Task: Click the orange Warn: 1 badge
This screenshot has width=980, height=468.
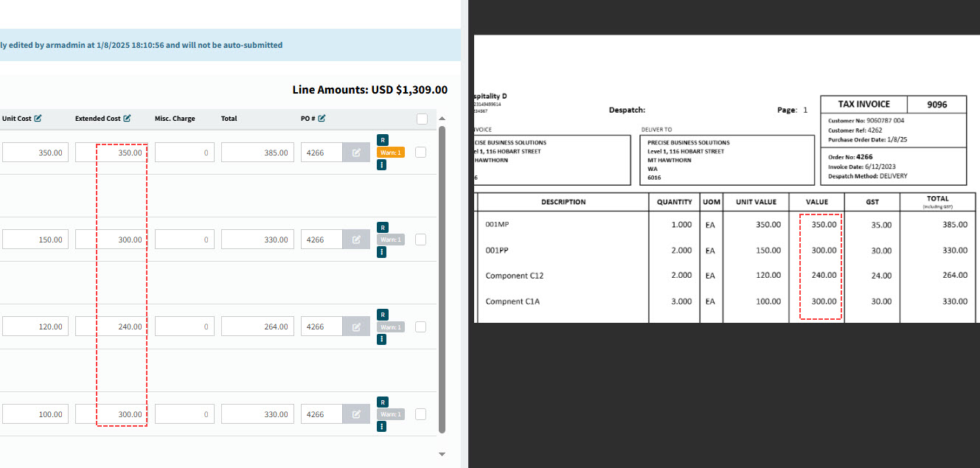Action: [391, 153]
